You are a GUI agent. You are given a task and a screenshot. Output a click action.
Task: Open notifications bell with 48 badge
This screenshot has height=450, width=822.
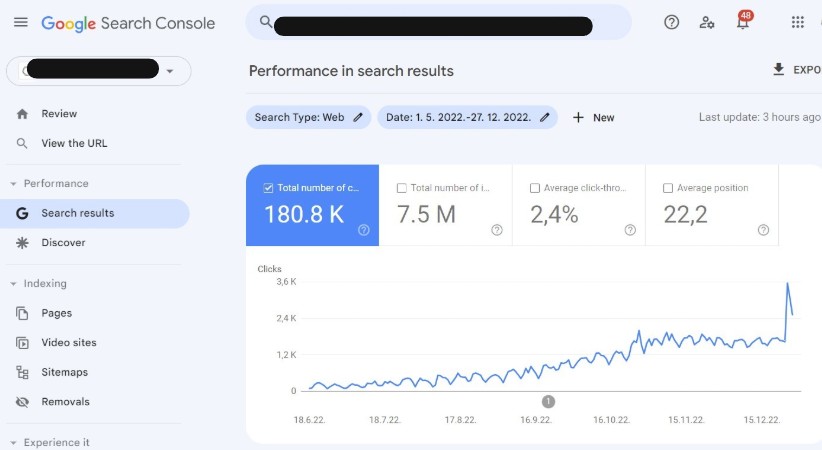743,21
